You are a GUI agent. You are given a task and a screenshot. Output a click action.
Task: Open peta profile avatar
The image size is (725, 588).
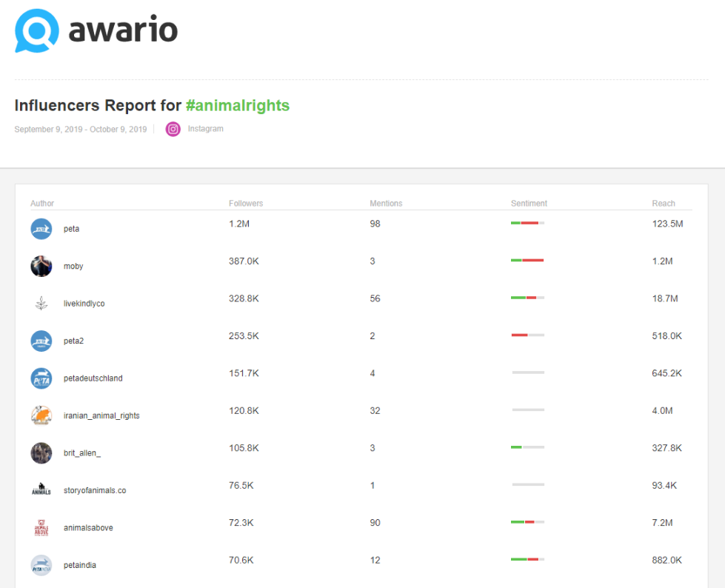click(x=41, y=229)
